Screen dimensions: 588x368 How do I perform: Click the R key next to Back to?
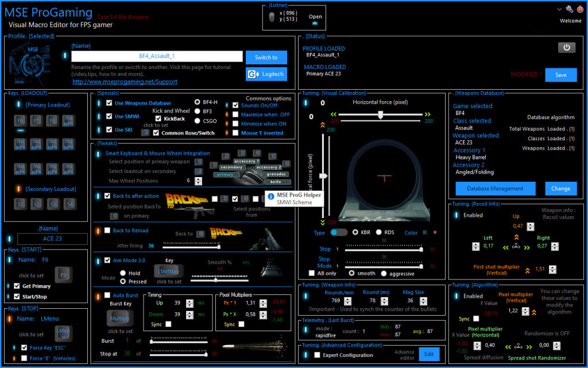tap(201, 234)
